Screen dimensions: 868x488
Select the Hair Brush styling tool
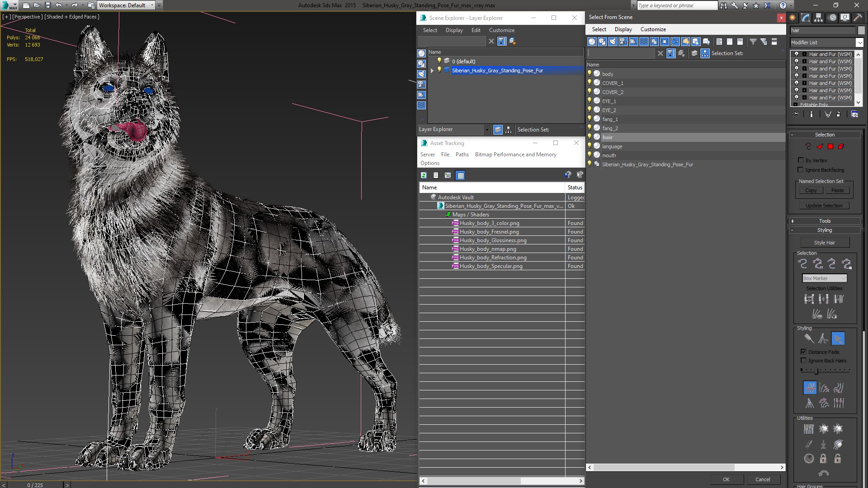point(809,338)
